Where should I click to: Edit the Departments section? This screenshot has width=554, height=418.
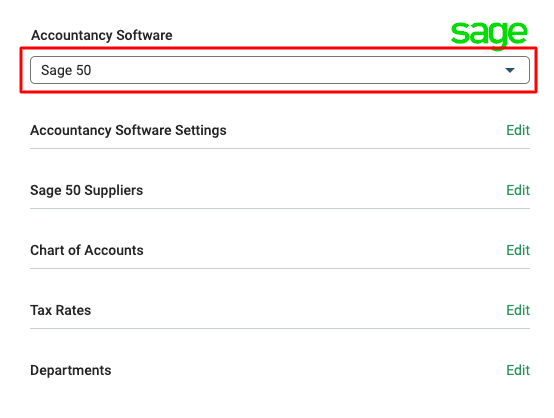tap(518, 370)
